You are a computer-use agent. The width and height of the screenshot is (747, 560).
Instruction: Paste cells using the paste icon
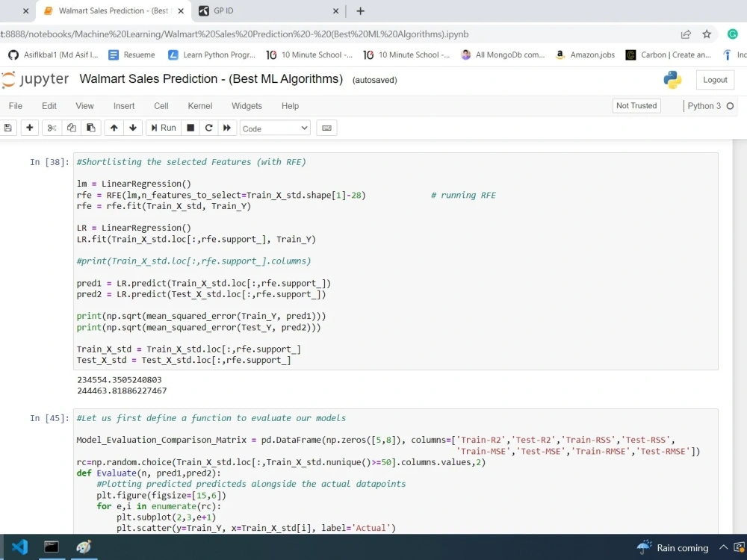(90, 128)
